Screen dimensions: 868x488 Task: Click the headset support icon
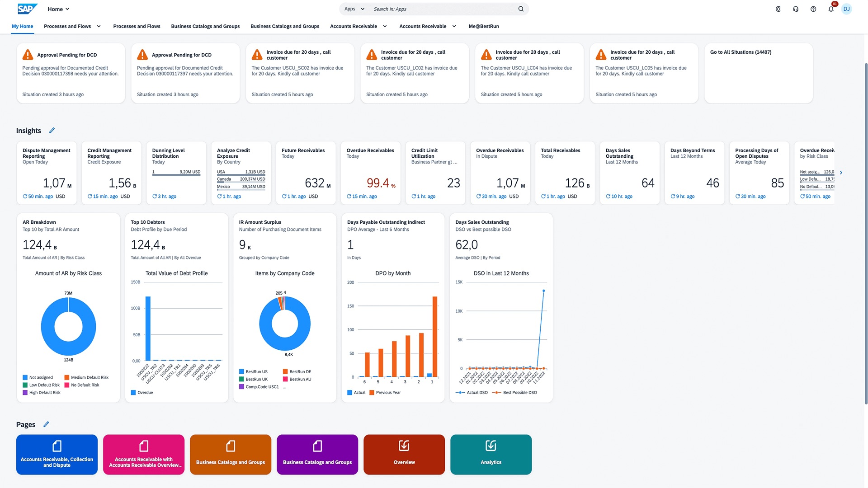click(x=796, y=9)
